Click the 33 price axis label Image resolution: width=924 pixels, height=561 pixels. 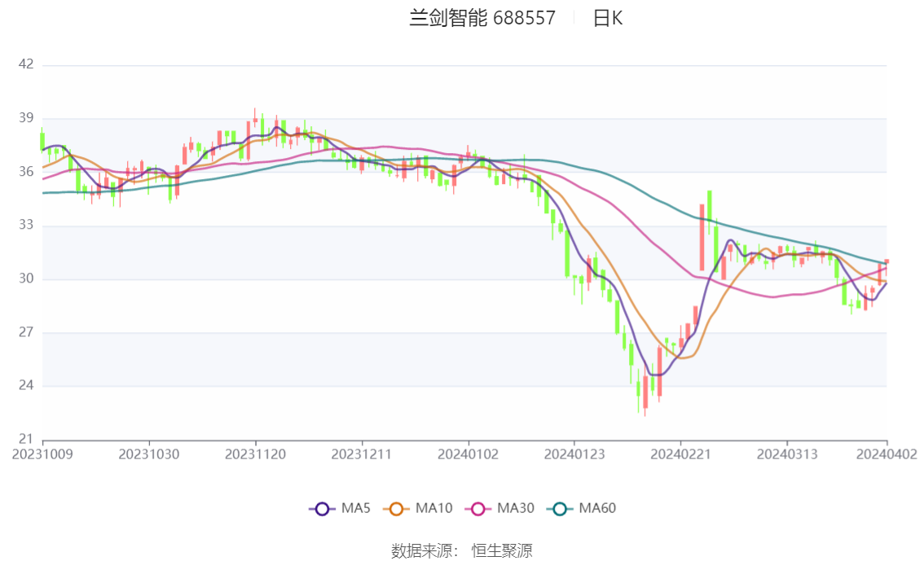(x=26, y=225)
